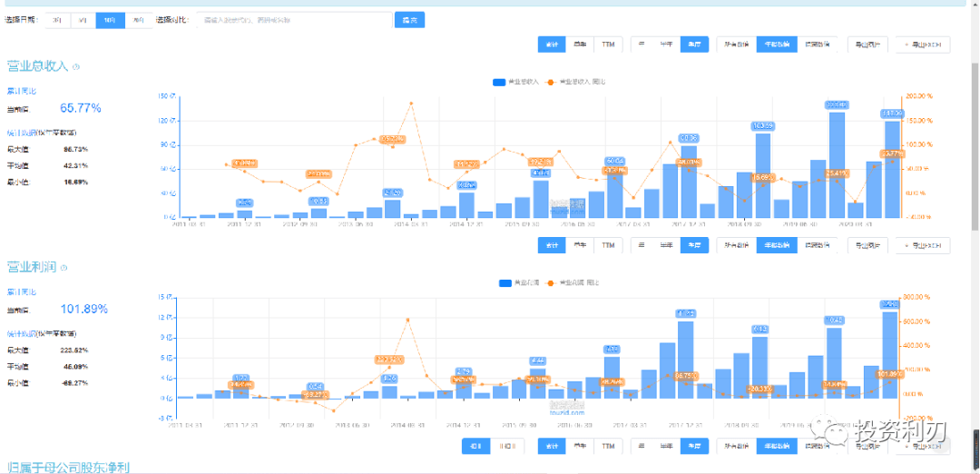Choose 半年 period for 营业总收入 chart
The height and width of the screenshot is (474, 980).
[x=666, y=44]
